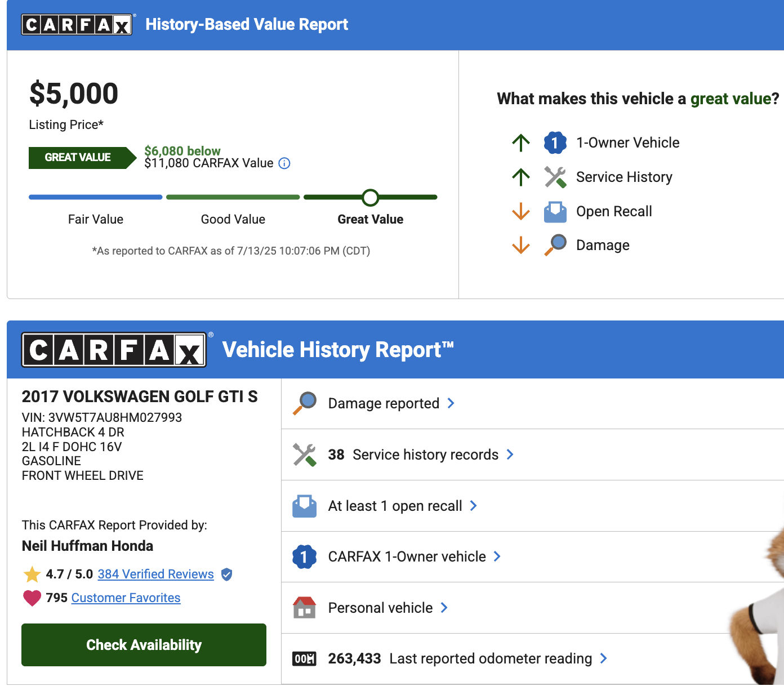Click the down arrow next to Damage
The image size is (784, 686).
click(x=521, y=245)
